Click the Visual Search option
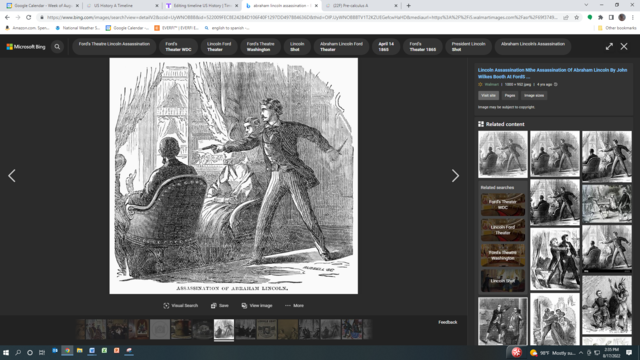Viewport: 640px width, 360px height. [180, 305]
